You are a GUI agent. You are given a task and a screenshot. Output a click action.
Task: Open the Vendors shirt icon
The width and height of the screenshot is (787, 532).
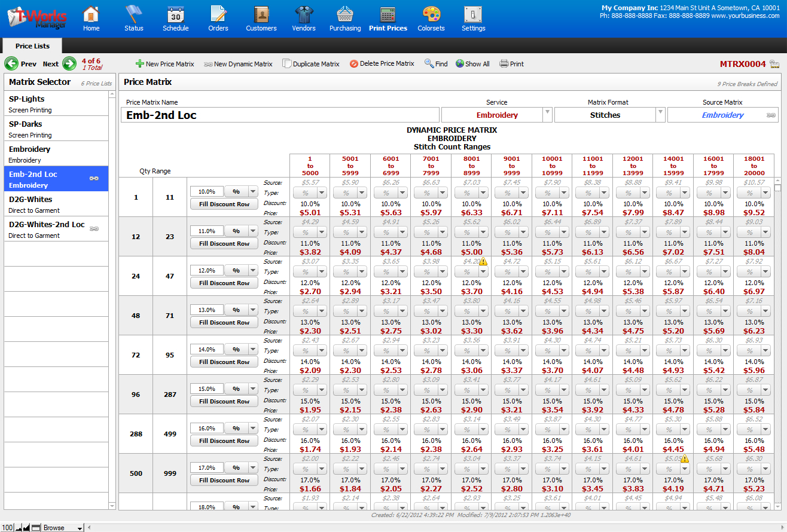coord(304,14)
